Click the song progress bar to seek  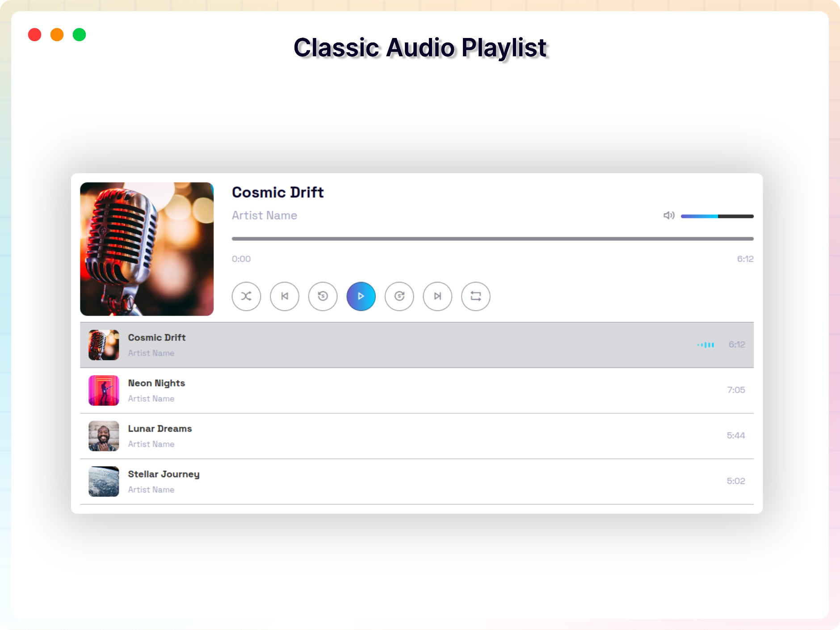coord(491,239)
